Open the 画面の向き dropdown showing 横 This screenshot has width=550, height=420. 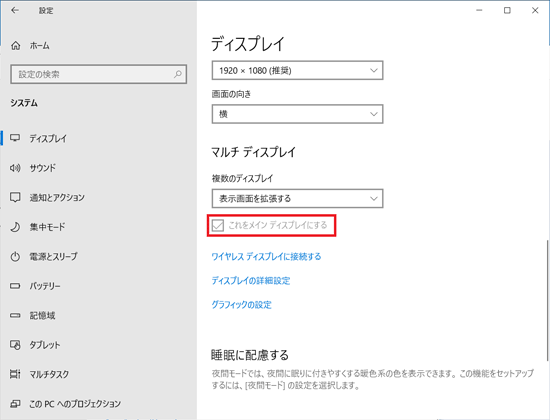tap(297, 114)
